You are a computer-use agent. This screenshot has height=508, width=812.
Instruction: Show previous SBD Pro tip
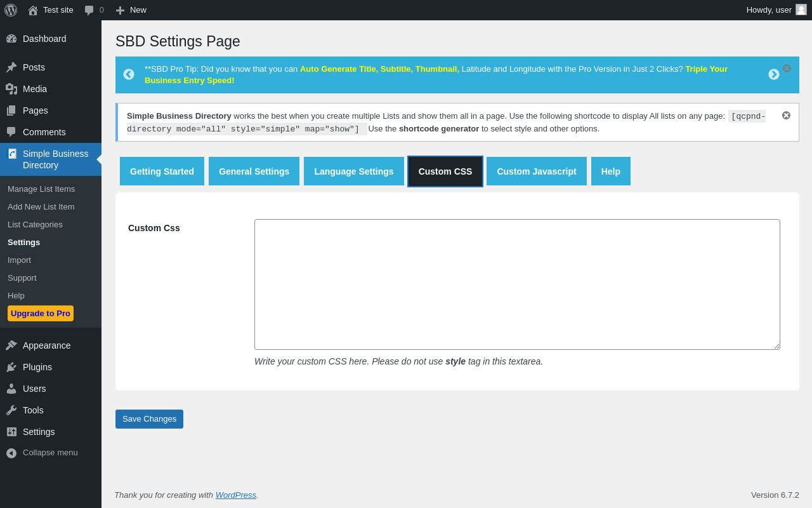[129, 74]
